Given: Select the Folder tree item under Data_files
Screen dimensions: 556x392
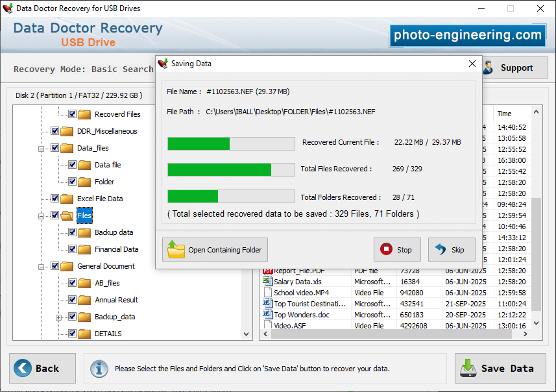Looking at the screenshot, I should click(x=104, y=182).
